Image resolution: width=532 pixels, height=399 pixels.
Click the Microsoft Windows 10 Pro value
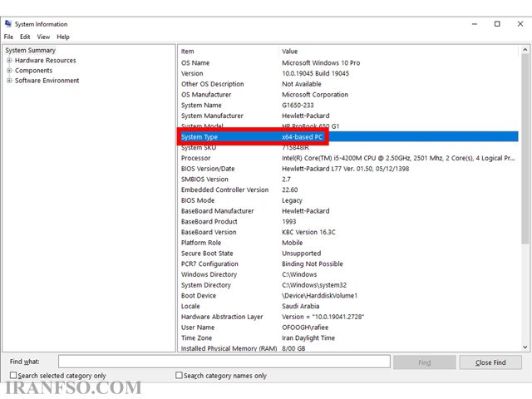[321, 63]
